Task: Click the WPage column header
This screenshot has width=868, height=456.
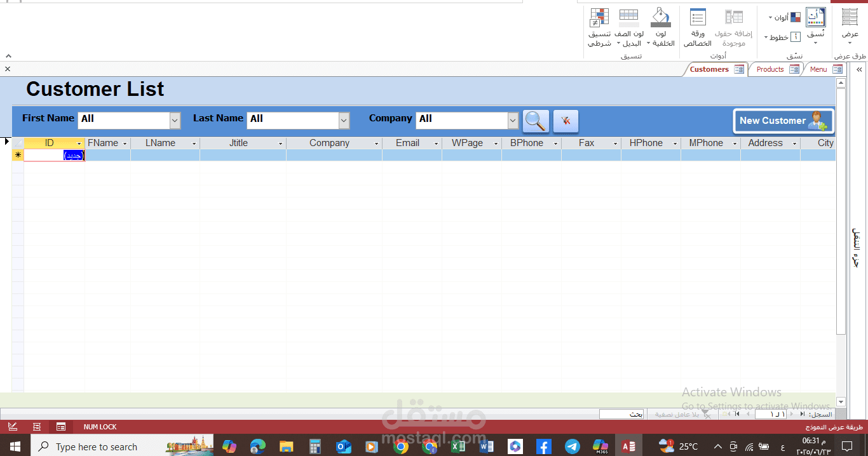Action: (x=471, y=144)
